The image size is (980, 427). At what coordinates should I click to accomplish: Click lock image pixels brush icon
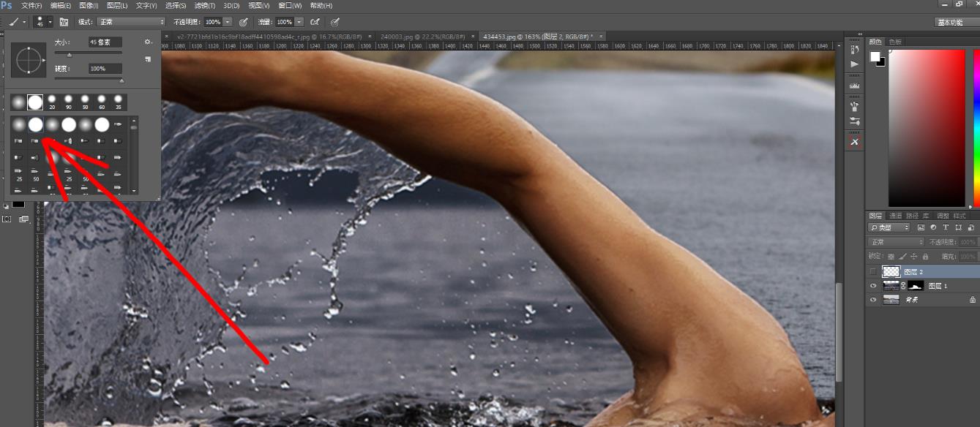(x=902, y=256)
